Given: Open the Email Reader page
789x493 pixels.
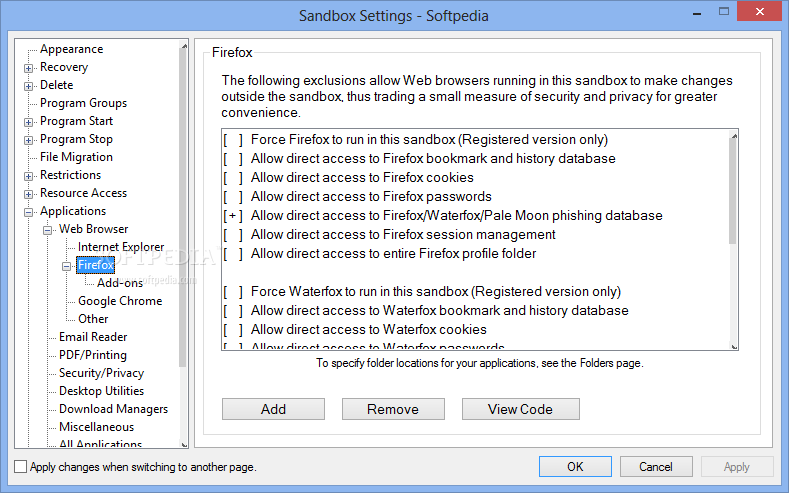Looking at the screenshot, I should pos(93,337).
